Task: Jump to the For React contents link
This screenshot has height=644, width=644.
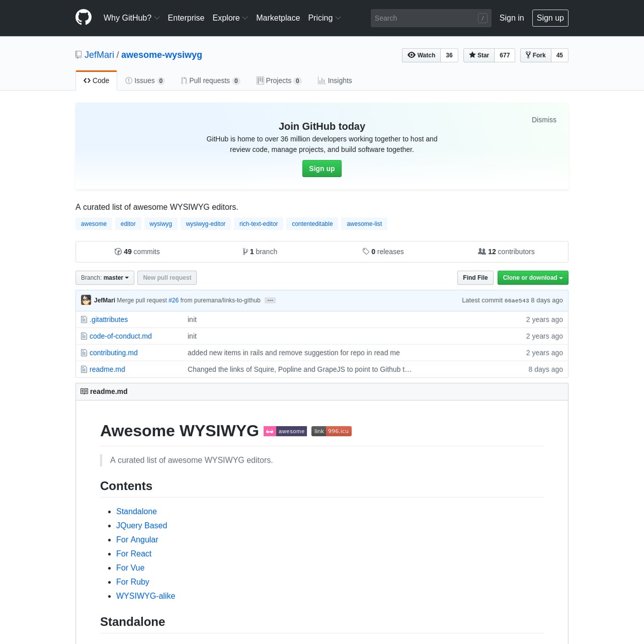Action: point(134,553)
